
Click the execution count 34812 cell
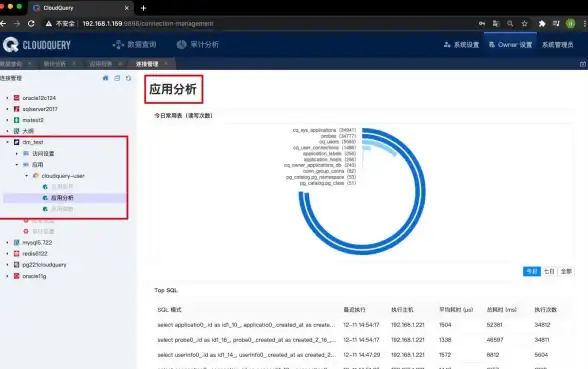[x=542, y=325]
